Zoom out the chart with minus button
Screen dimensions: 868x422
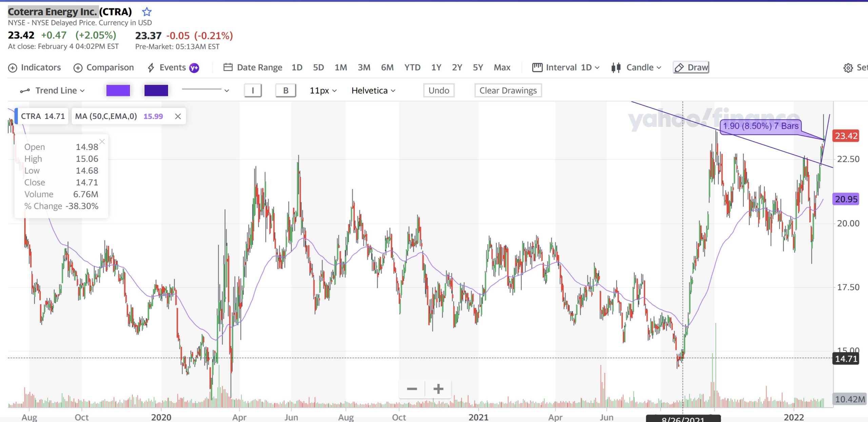pos(412,389)
